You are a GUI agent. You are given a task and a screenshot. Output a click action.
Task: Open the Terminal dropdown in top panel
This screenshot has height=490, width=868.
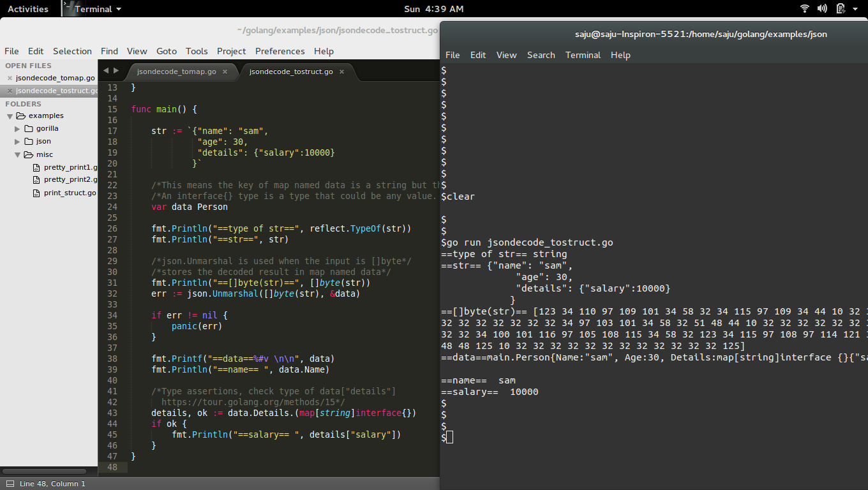click(91, 8)
